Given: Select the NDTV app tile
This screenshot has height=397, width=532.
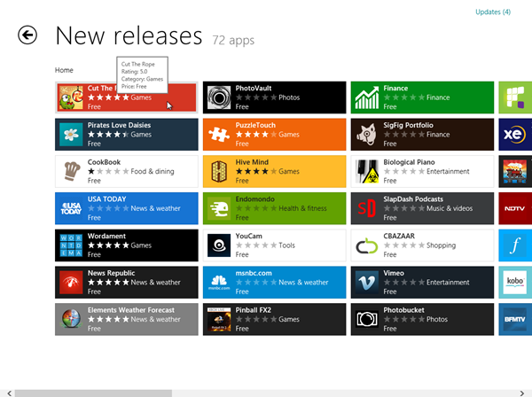Looking at the screenshot, I should pos(515,208).
